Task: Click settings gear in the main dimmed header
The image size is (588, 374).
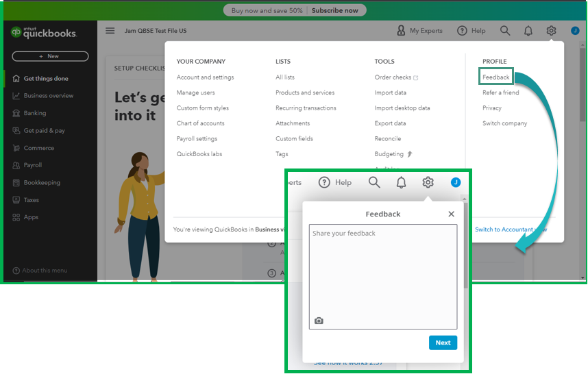Action: pyautogui.click(x=551, y=31)
